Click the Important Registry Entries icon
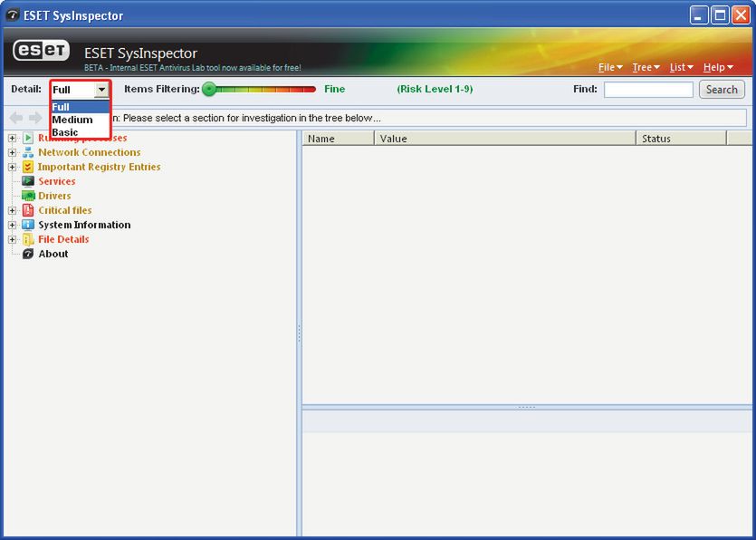The image size is (756, 540). (28, 167)
